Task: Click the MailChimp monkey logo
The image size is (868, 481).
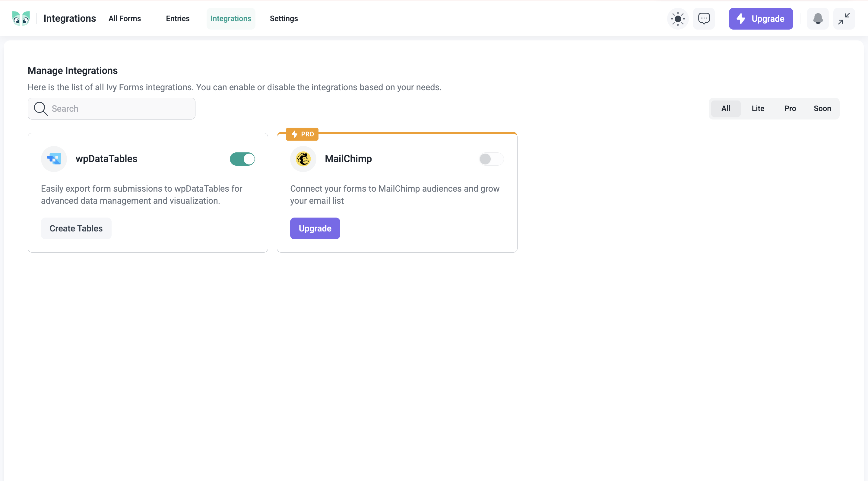Action: 303,159
